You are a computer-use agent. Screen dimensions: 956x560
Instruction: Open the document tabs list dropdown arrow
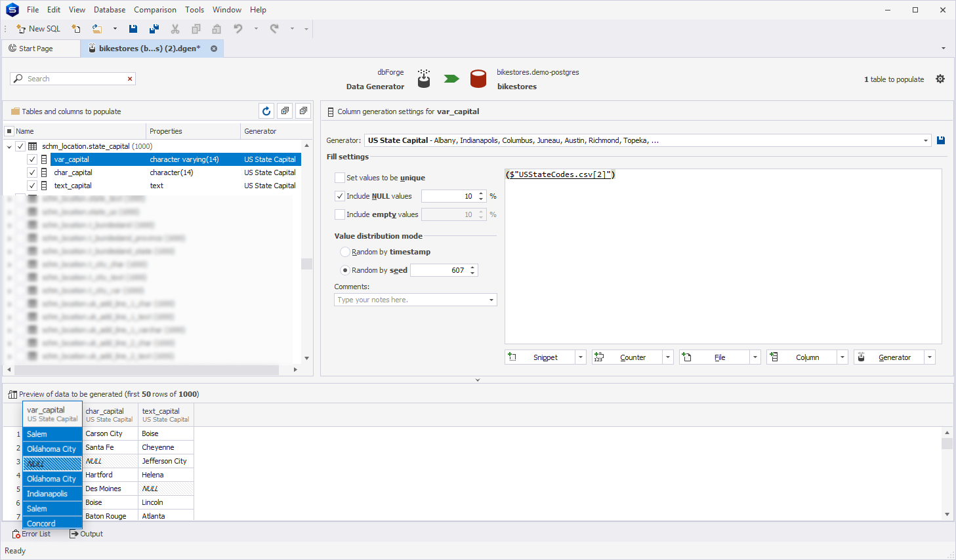tap(944, 49)
